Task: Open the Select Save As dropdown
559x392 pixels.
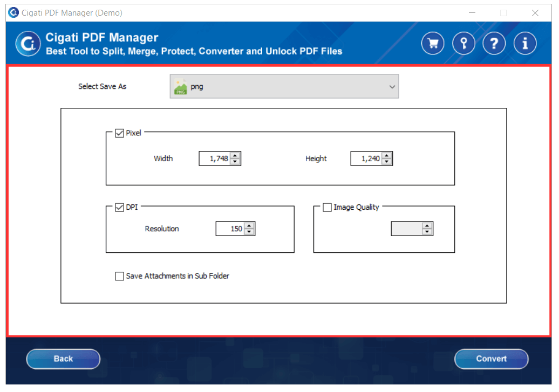Action: pos(284,87)
